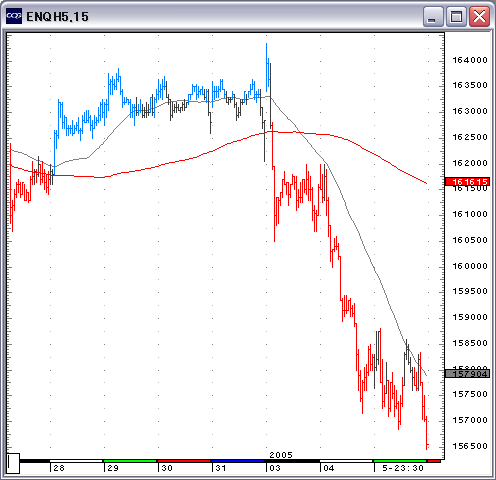Click the 04 date label on time axis
This screenshot has height=480, width=496.
click(329, 468)
